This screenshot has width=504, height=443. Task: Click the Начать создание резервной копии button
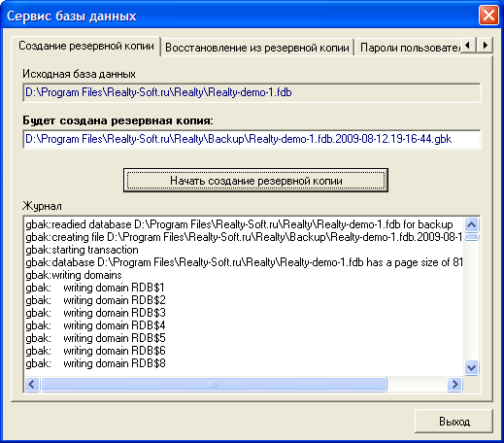255,180
